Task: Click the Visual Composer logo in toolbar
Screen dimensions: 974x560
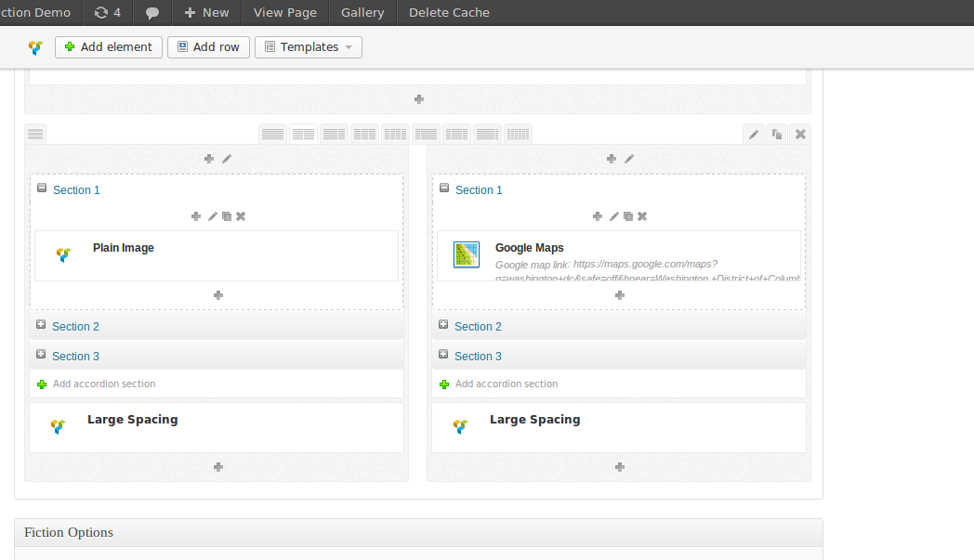Action: [x=36, y=47]
